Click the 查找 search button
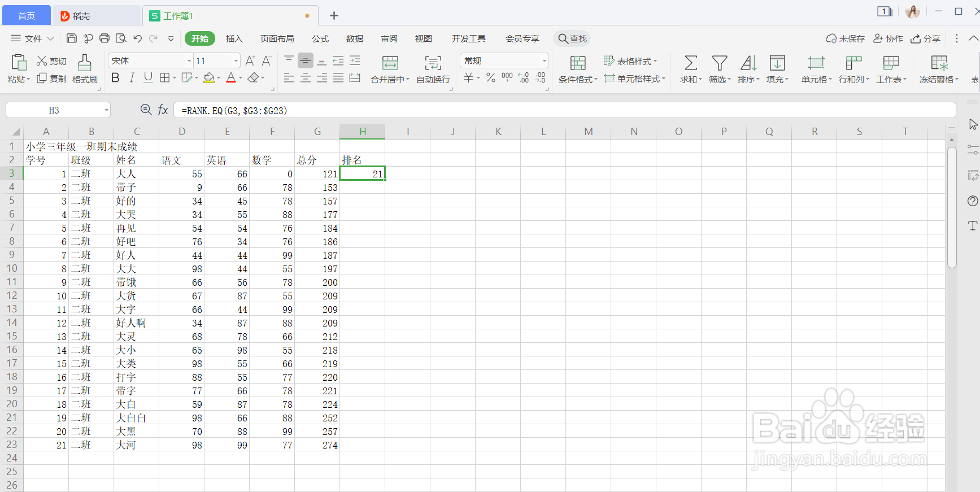Viewport: 980px width, 492px height. click(573, 38)
